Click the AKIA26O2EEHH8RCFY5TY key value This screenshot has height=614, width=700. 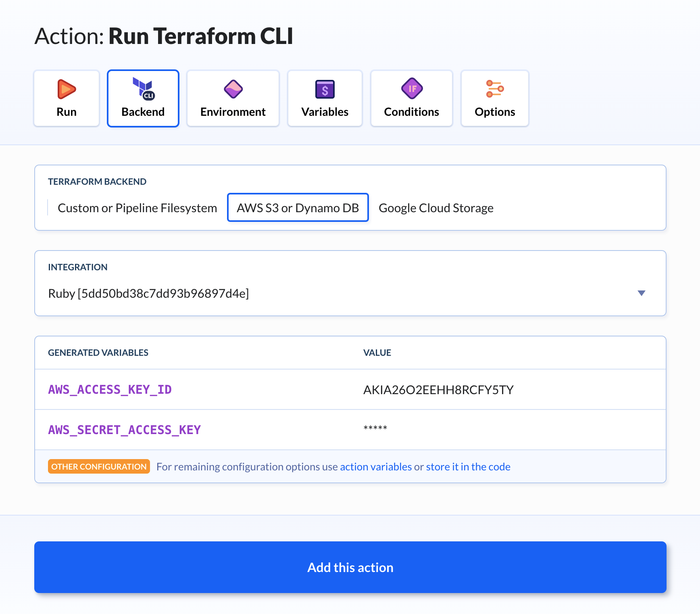pyautogui.click(x=438, y=390)
